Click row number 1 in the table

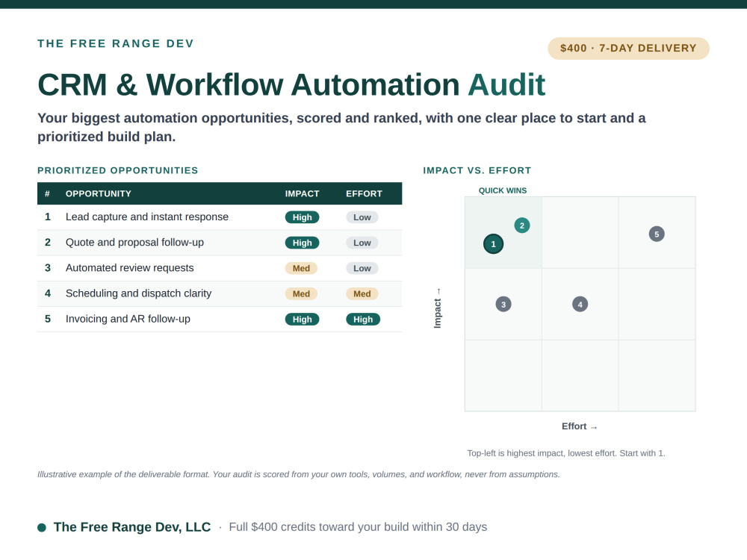tap(48, 217)
